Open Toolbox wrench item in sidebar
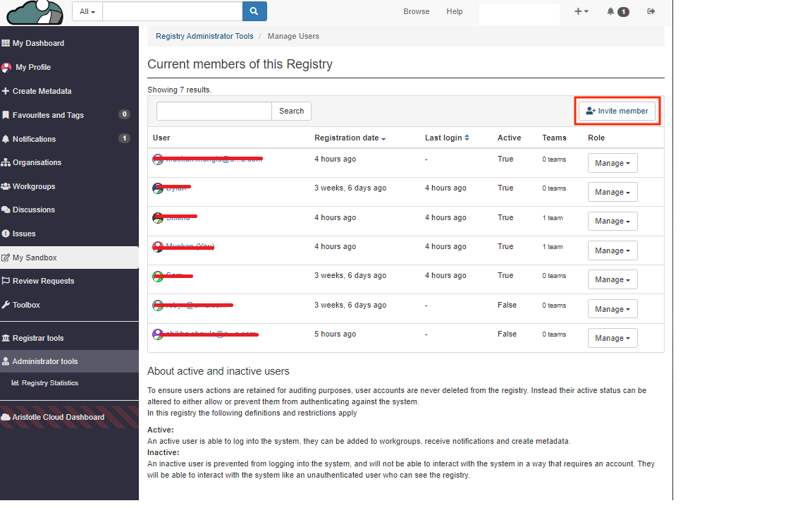Viewport: 812px width, 508px height. 26,305
